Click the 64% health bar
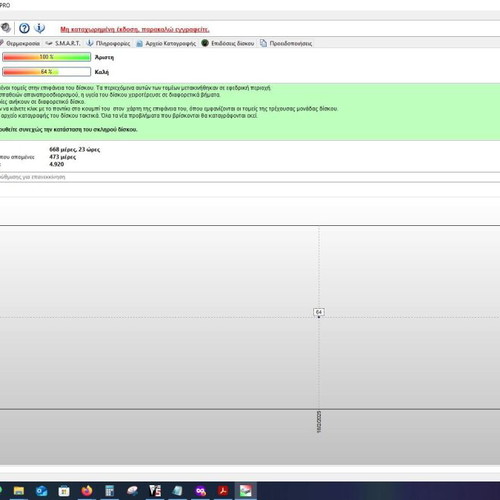Image resolution: width=500 pixels, height=500 pixels. pyautogui.click(x=46, y=72)
